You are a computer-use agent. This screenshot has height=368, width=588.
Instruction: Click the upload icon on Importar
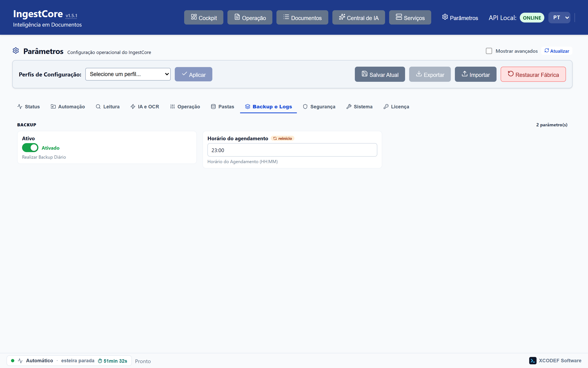click(464, 74)
